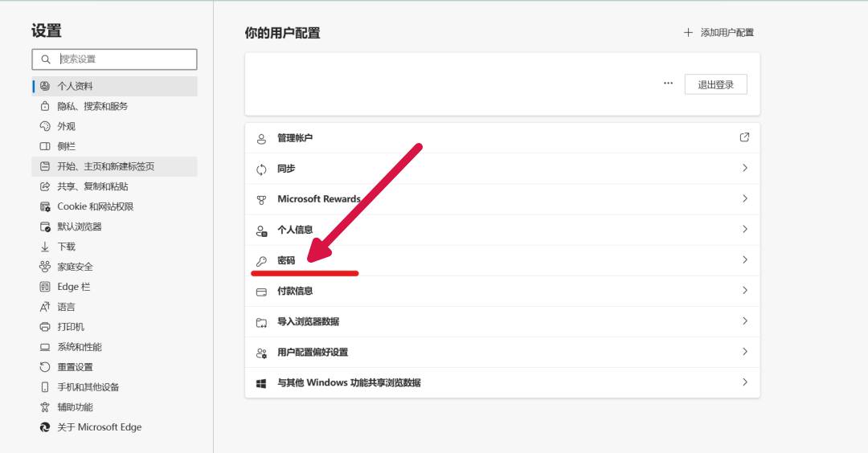868x453 pixels.
Task: Click the 家庭安全 family icon
Action: coord(45,267)
